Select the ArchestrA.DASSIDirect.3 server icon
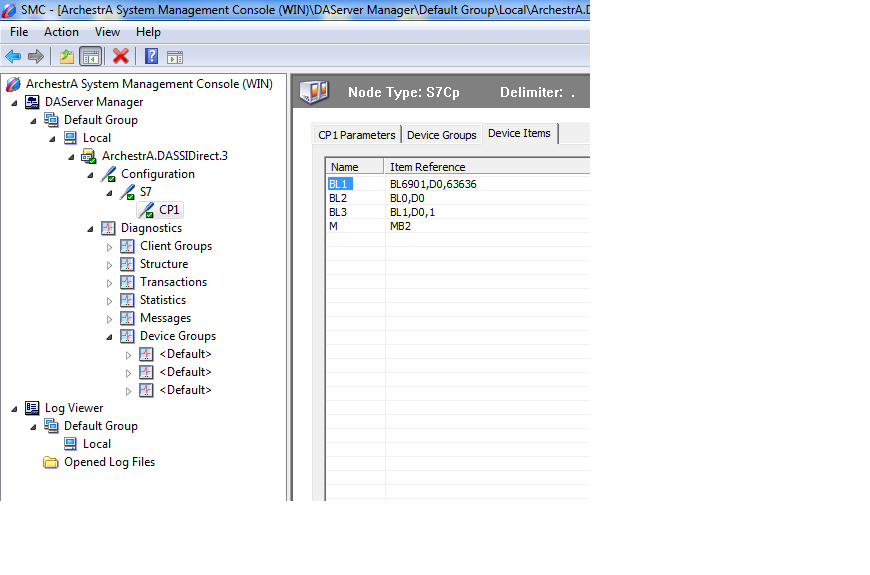This screenshot has width=870, height=575. pyautogui.click(x=89, y=156)
